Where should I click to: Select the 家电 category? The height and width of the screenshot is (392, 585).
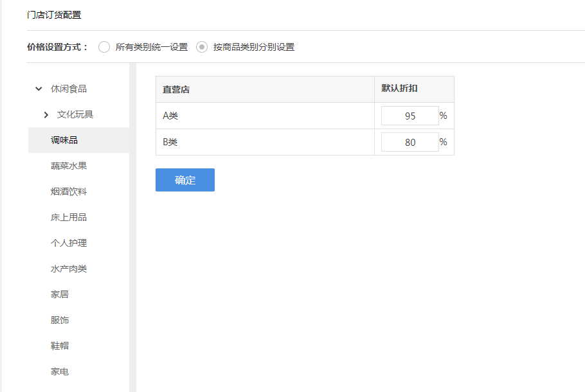[x=60, y=371]
